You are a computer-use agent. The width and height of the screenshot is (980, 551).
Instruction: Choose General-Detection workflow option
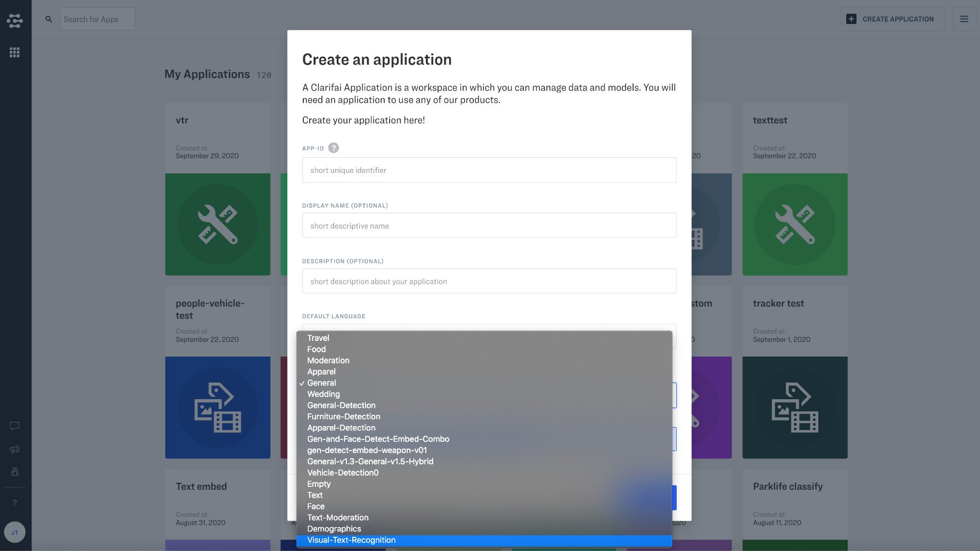click(x=341, y=406)
